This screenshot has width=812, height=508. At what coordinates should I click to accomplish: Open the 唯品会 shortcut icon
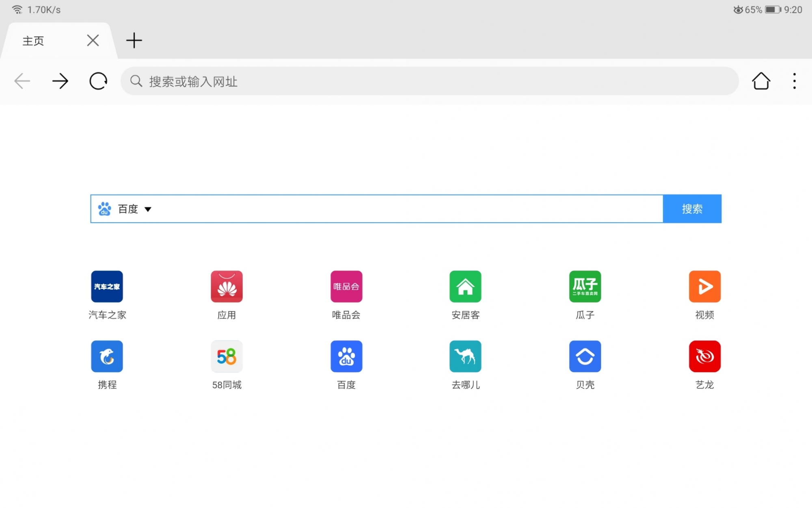[346, 287]
